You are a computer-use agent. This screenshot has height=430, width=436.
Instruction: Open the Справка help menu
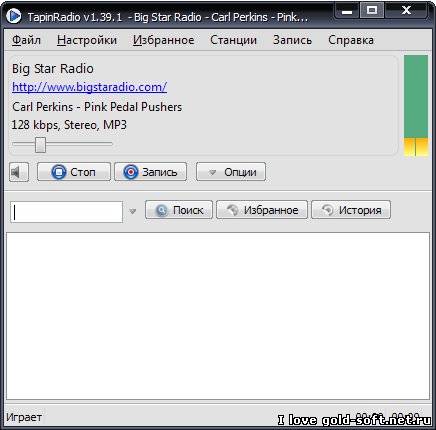pyautogui.click(x=351, y=40)
